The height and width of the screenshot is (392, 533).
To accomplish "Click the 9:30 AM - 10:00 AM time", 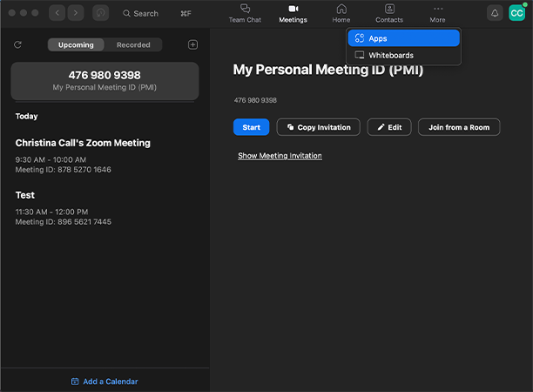I will 51,159.
